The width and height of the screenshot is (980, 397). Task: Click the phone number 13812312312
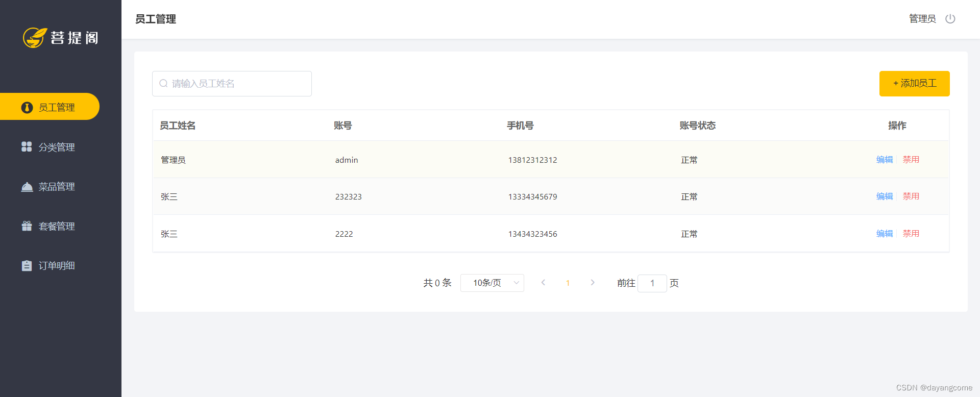[x=532, y=160]
